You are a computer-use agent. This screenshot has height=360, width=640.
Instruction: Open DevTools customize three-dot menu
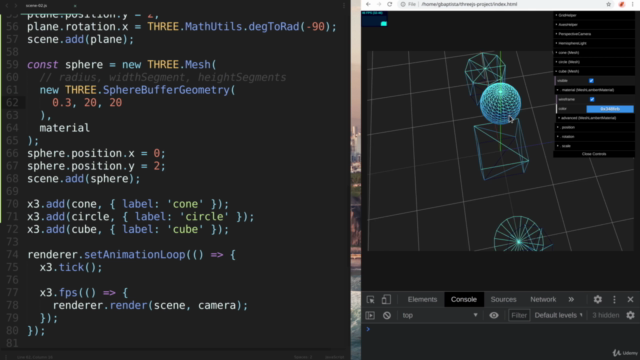point(614,300)
